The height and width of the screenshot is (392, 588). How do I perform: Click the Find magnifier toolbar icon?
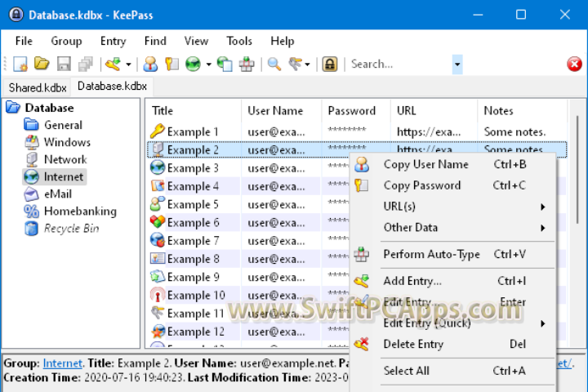point(274,65)
